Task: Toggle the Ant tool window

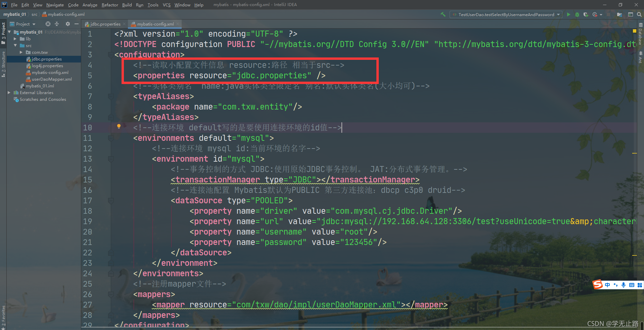Action: (640, 57)
